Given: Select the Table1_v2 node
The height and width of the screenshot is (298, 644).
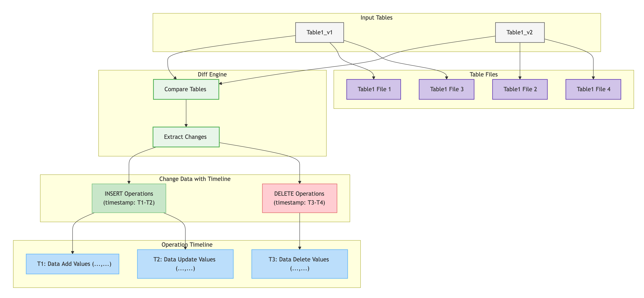Looking at the screenshot, I should (520, 32).
